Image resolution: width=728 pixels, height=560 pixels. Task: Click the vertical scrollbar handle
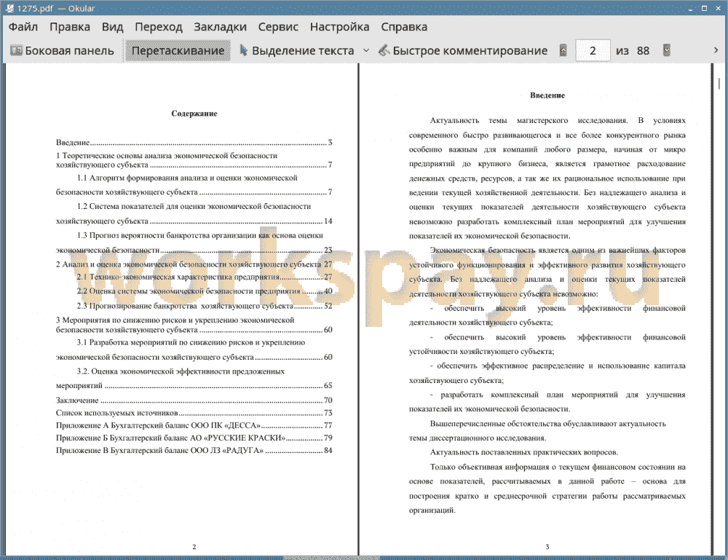coord(719,84)
